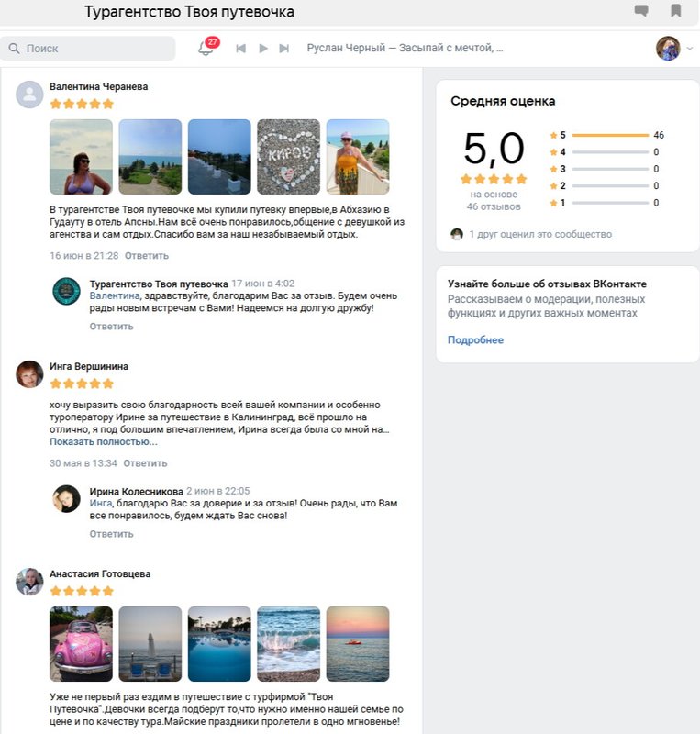The height and width of the screenshot is (734, 700).
Task: Click the chat bubble icon at top
Action: click(641, 11)
